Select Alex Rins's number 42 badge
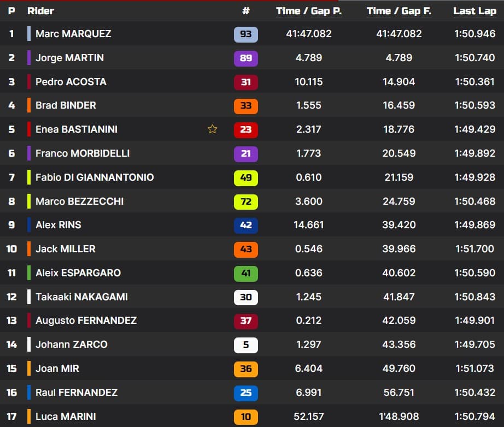The image size is (504, 427). (245, 226)
